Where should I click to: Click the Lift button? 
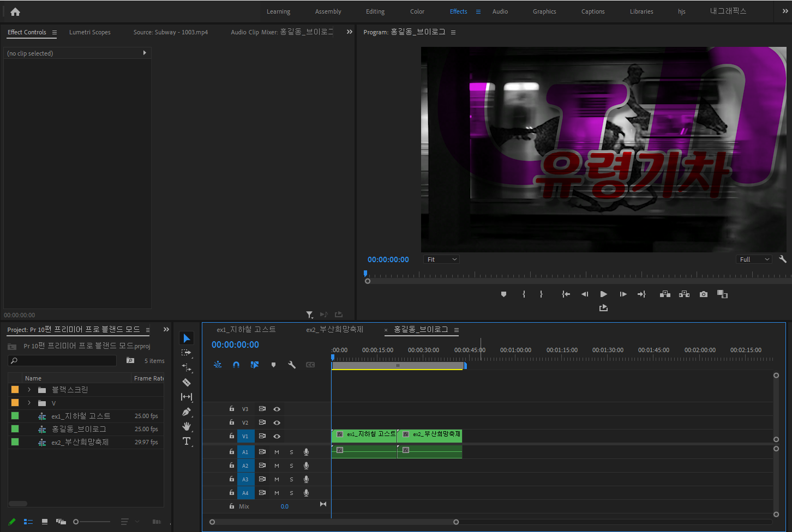pyautogui.click(x=665, y=294)
